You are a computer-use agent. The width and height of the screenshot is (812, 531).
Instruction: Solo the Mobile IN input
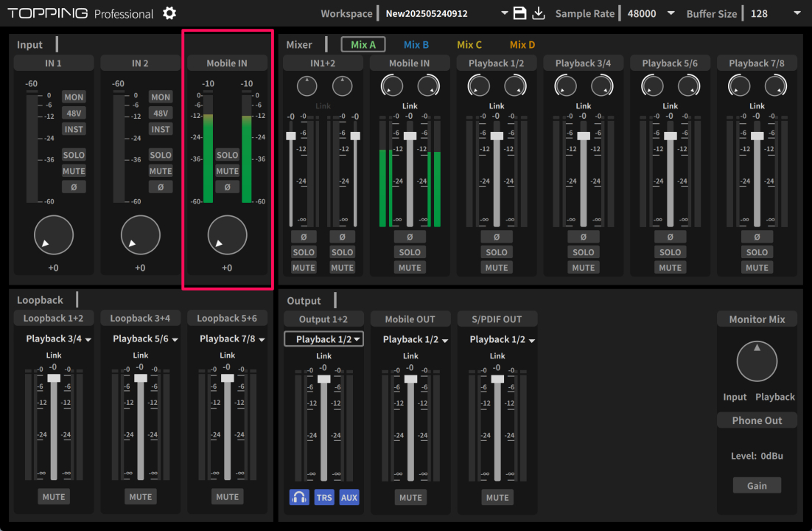(228, 155)
